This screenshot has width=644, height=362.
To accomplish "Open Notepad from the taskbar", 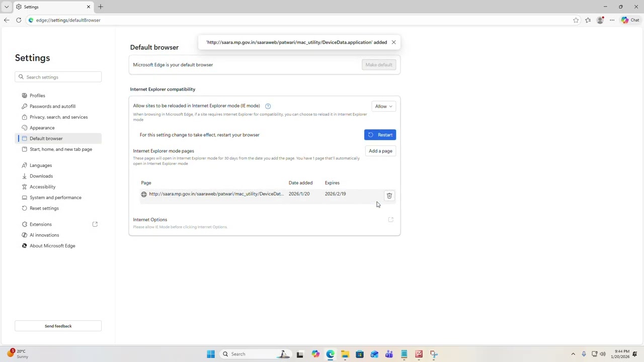I will [404, 354].
